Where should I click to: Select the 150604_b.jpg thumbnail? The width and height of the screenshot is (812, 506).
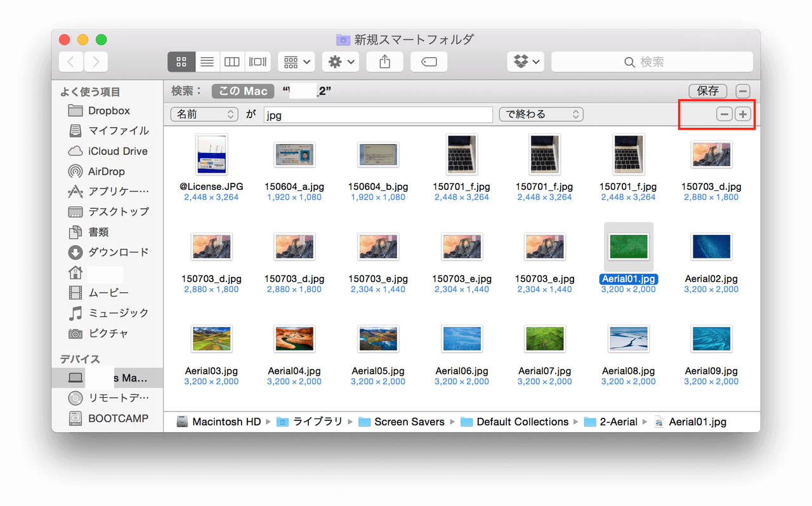378,154
